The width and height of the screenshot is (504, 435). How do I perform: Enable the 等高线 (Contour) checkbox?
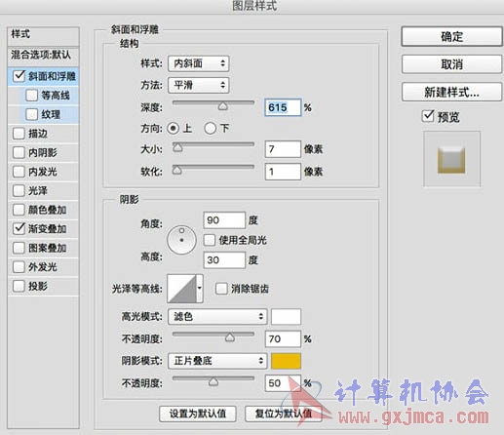click(x=32, y=96)
